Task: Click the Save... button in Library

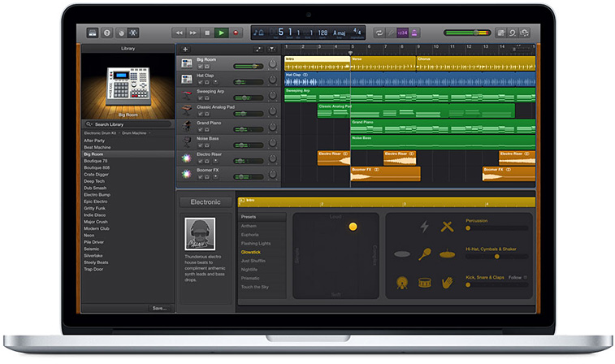Action: [x=159, y=308]
